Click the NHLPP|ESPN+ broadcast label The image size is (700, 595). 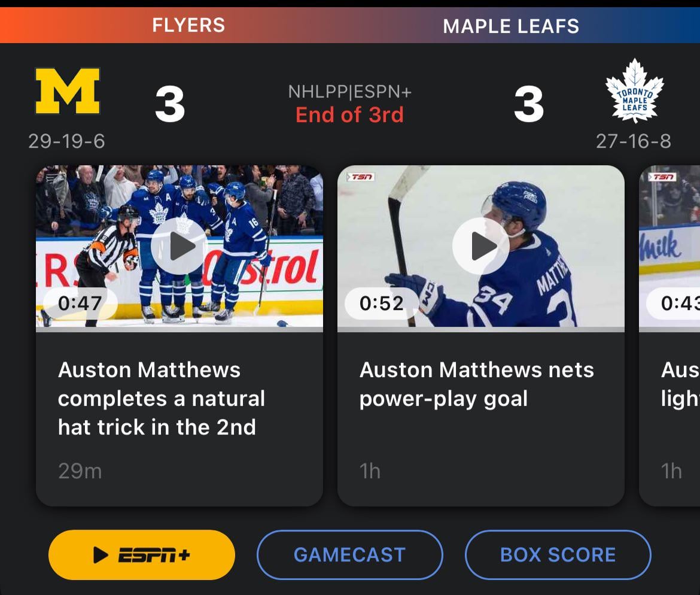coord(350,92)
